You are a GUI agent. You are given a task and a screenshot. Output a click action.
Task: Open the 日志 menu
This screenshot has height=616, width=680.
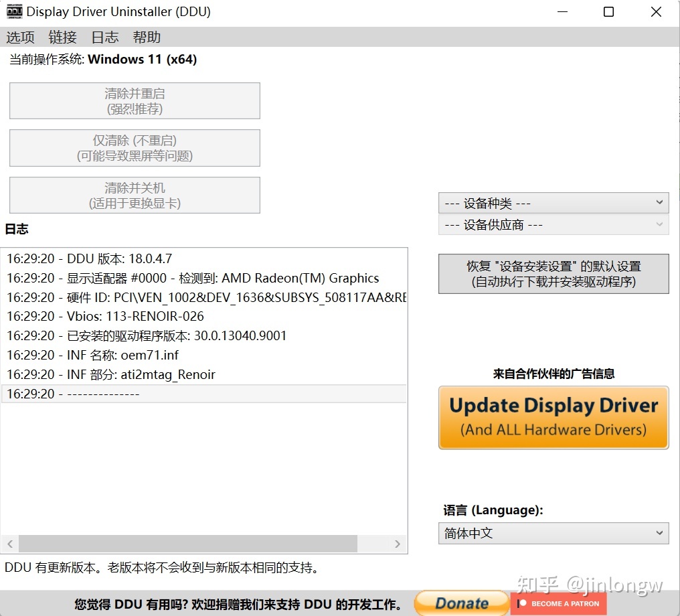[x=104, y=37]
